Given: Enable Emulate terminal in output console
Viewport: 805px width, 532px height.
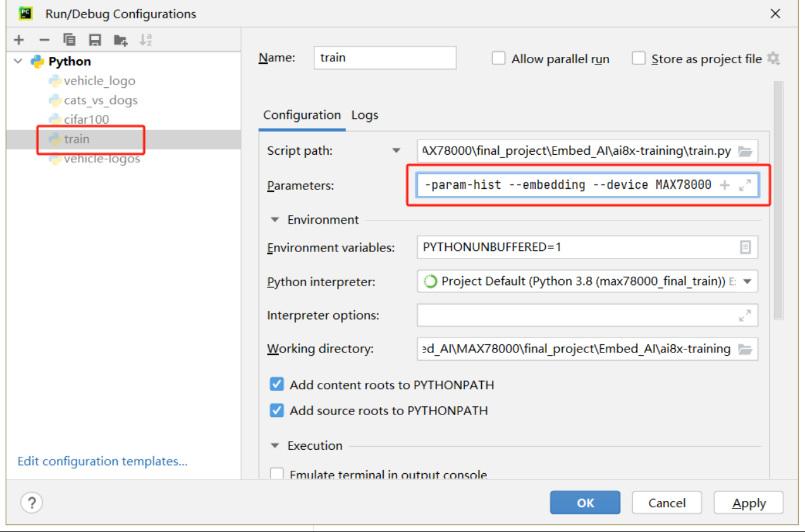Looking at the screenshot, I should click(277, 475).
